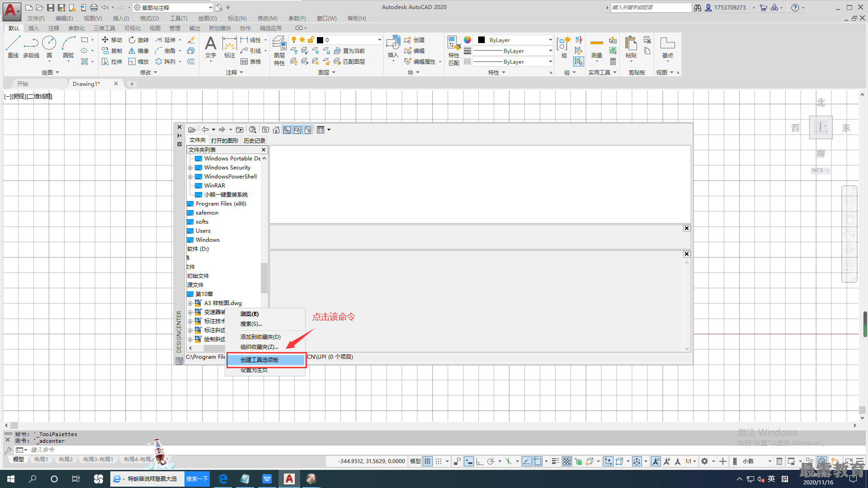The image size is (868, 488).
Task: Toggle grid display in status bar
Action: click(427, 461)
